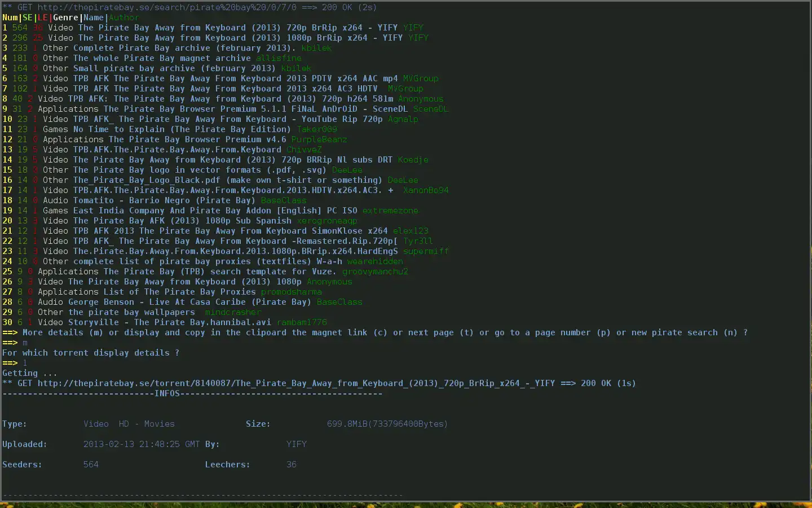Screen dimensions: 812x508
Task: Click '1080p Sub Spanish' result row
Action: point(180,221)
